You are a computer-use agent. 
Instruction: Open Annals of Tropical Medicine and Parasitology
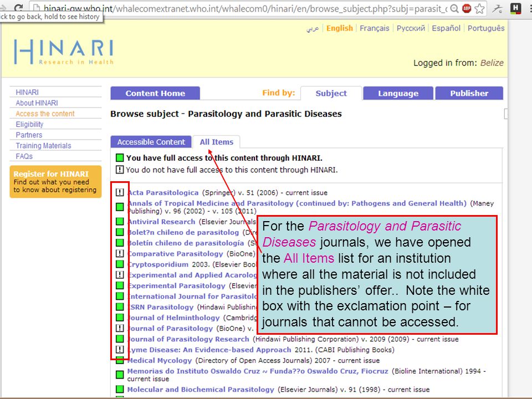click(297, 203)
